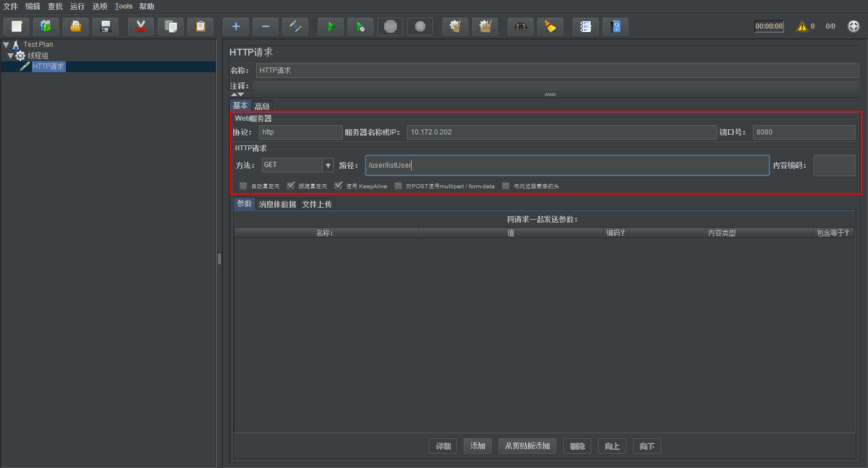The image size is (868, 468).
Task: Collapse the Test Plan tree arrow
Action: point(6,44)
